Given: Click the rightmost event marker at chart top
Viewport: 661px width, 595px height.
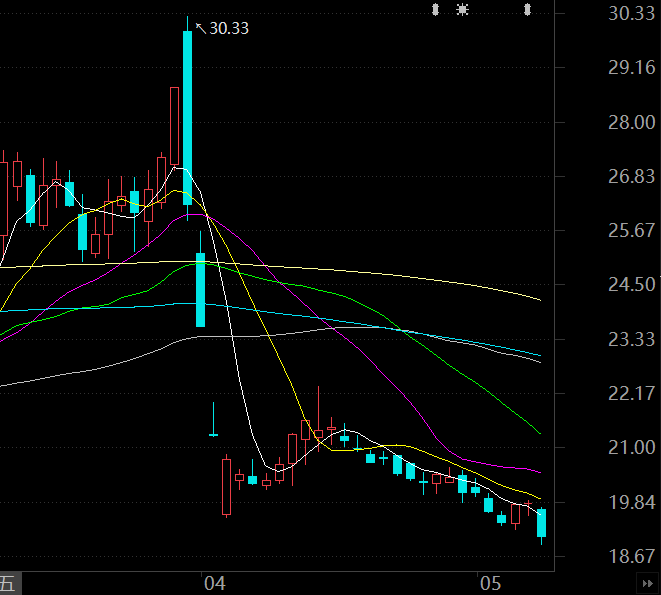Looking at the screenshot, I should tap(527, 9).
